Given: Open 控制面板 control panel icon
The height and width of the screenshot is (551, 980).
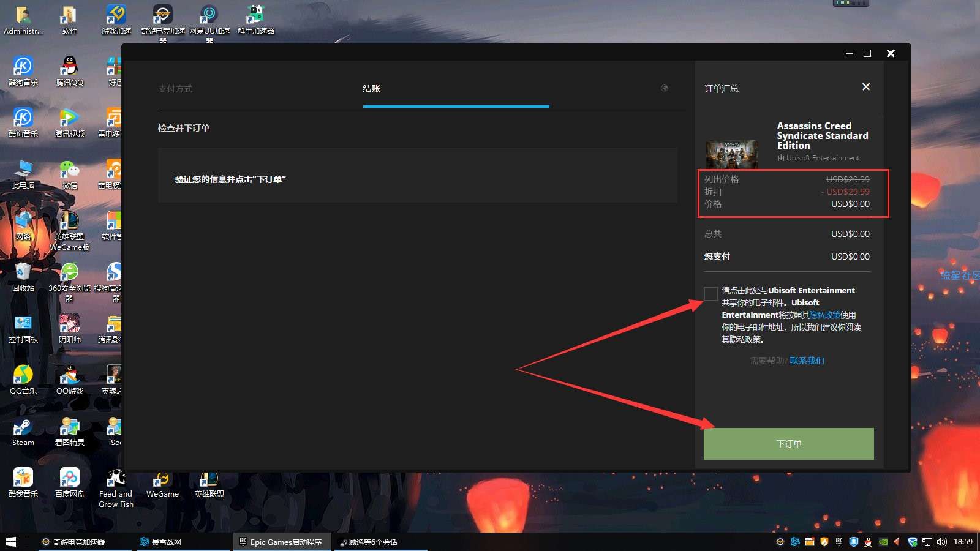Looking at the screenshot, I should (23, 329).
